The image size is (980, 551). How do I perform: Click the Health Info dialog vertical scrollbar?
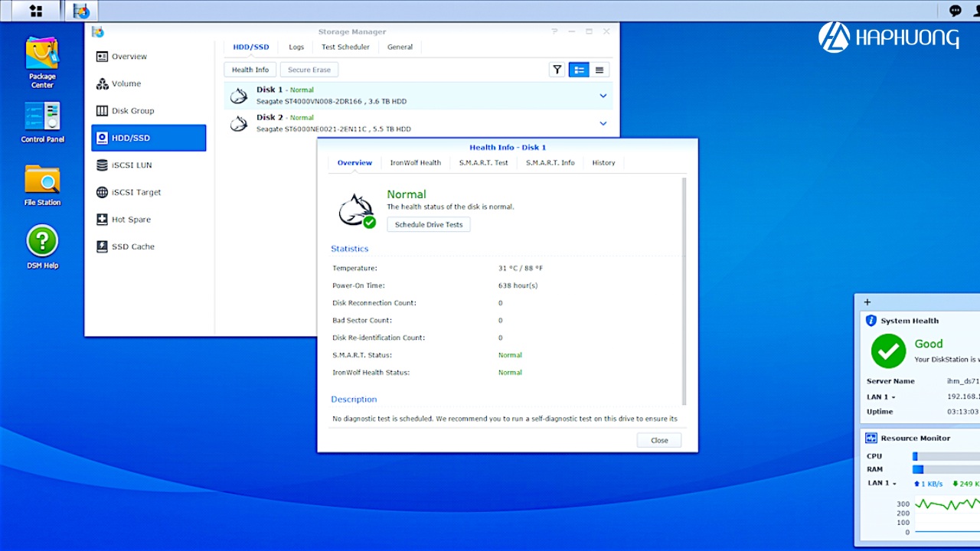[x=684, y=291]
